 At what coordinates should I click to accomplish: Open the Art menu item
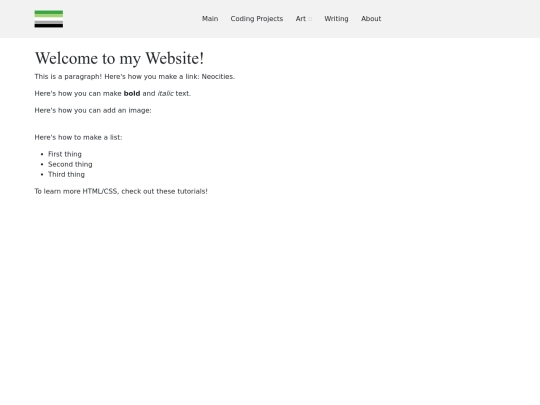301,19
